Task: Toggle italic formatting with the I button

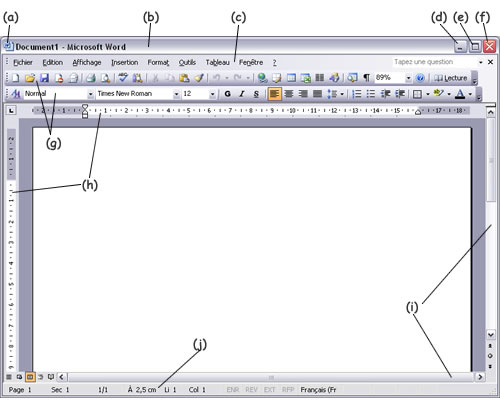Action: pos(242,94)
